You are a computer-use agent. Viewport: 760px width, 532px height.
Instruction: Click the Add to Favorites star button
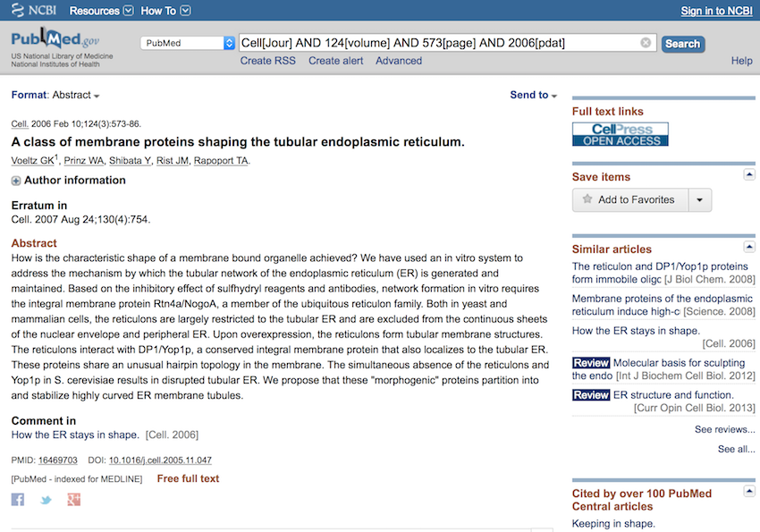(629, 199)
